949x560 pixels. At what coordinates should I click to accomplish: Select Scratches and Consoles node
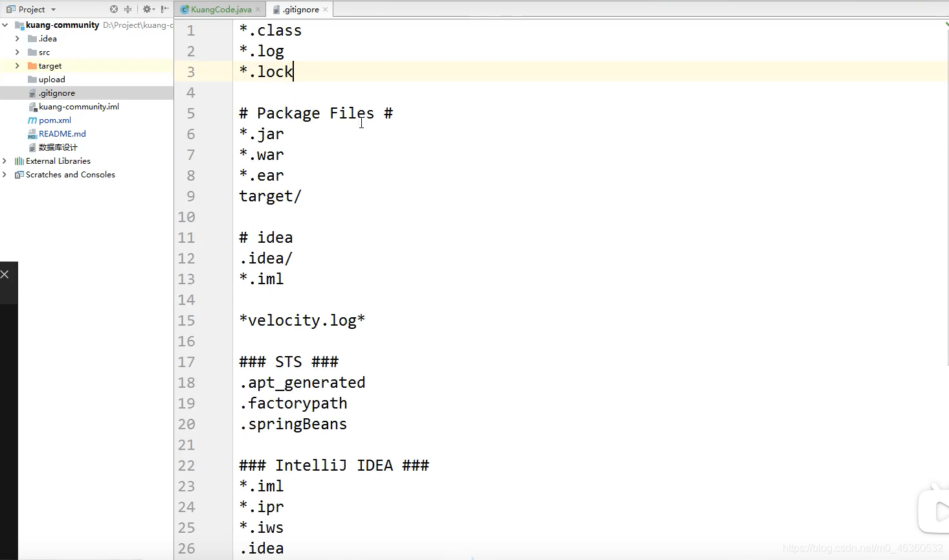pos(71,175)
